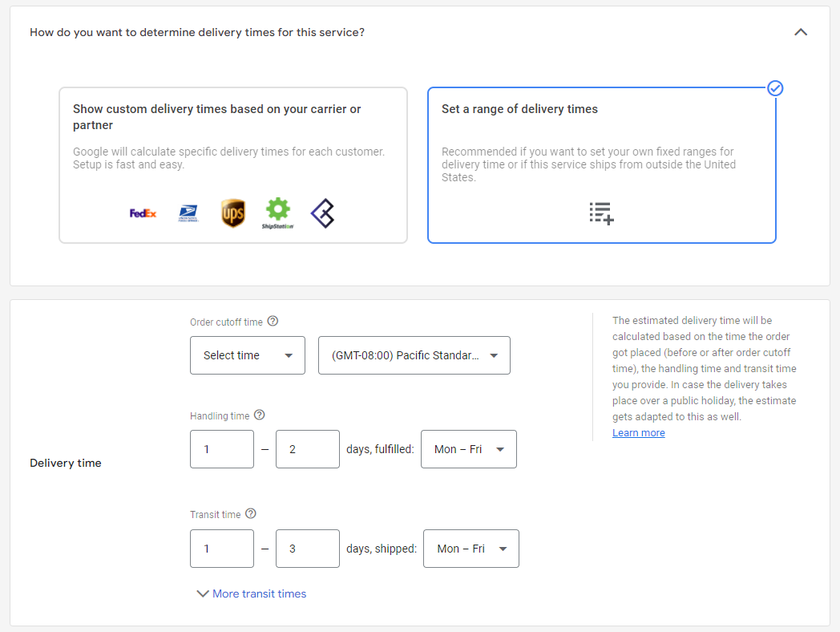Open the Order cutoff time help tooltip
Viewport: 840px width, 632px height.
coord(273,320)
